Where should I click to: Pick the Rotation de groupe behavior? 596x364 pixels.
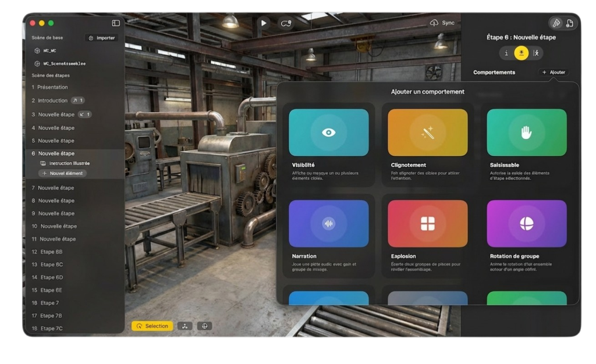pyautogui.click(x=526, y=224)
